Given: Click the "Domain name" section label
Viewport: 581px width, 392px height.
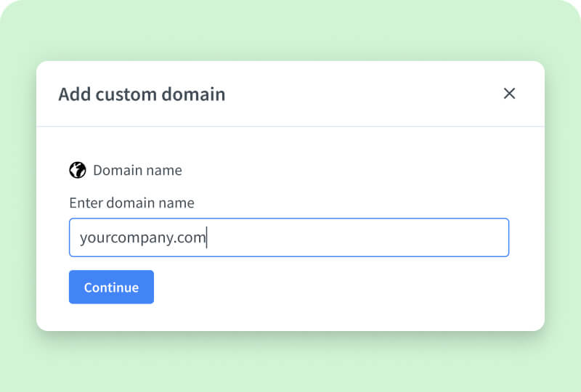Looking at the screenshot, I should click(137, 171).
